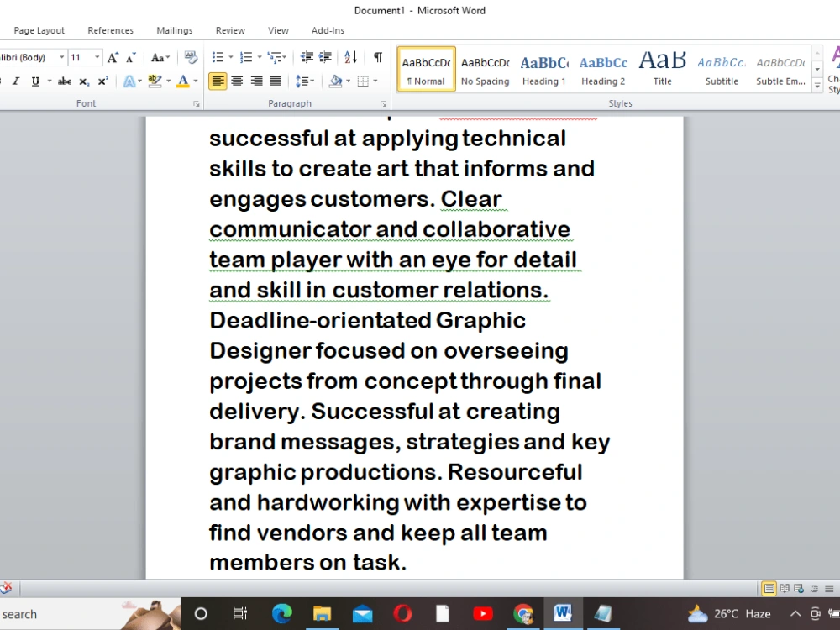Viewport: 840px width, 630px height.
Task: Open the underline style dropdown arrow
Action: 50,81
